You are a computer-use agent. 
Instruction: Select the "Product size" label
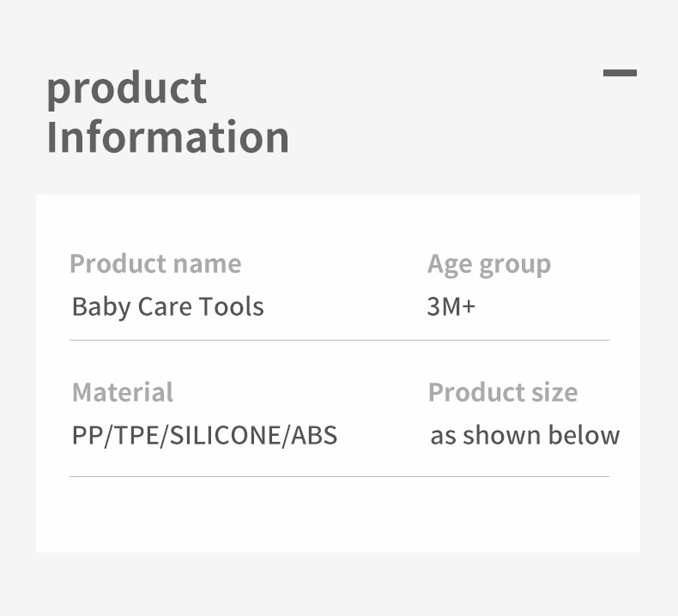coord(502,392)
